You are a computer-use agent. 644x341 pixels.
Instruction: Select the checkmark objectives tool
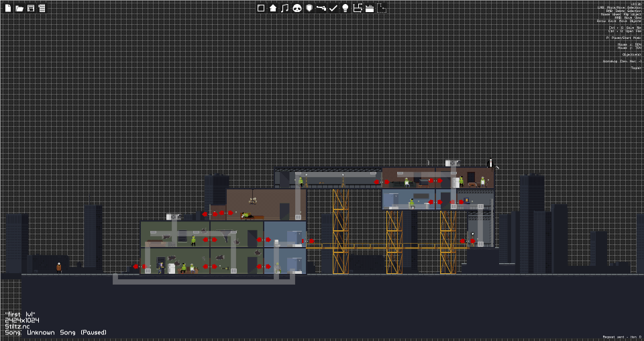click(333, 8)
